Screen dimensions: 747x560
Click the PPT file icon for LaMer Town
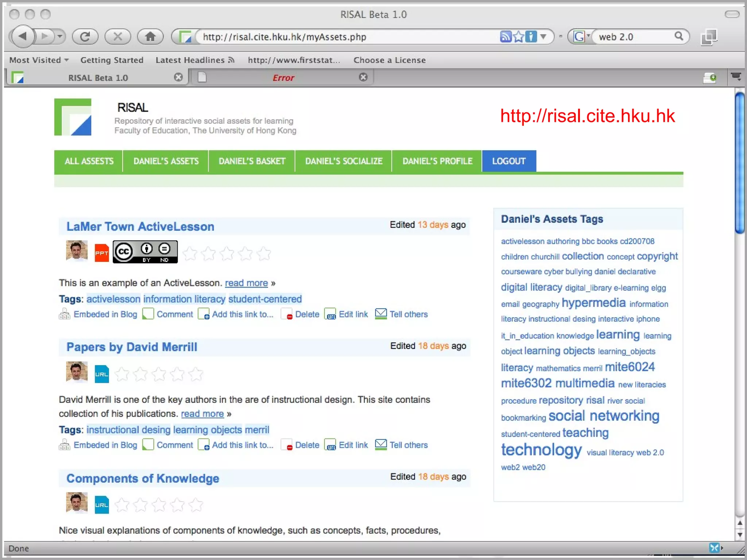point(102,253)
